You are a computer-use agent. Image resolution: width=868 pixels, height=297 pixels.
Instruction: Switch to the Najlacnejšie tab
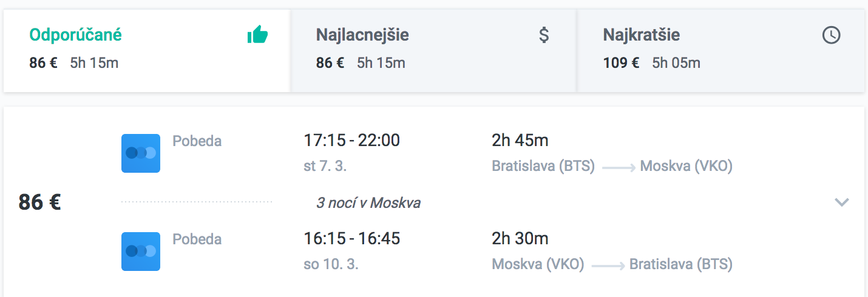click(x=433, y=50)
